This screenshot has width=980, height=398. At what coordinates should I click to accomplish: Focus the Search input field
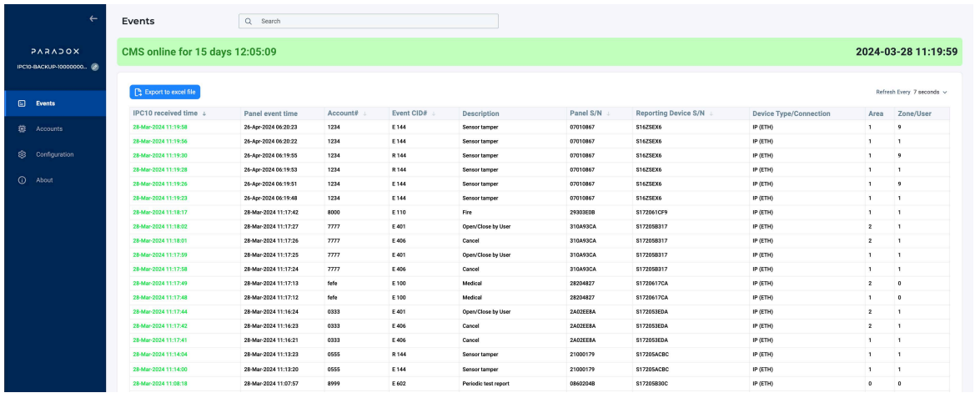(375, 21)
